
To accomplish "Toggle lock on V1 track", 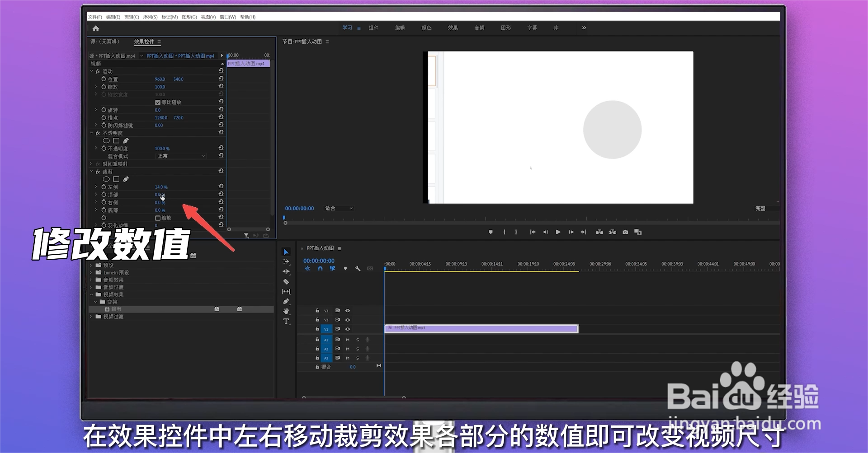I will coord(317,329).
